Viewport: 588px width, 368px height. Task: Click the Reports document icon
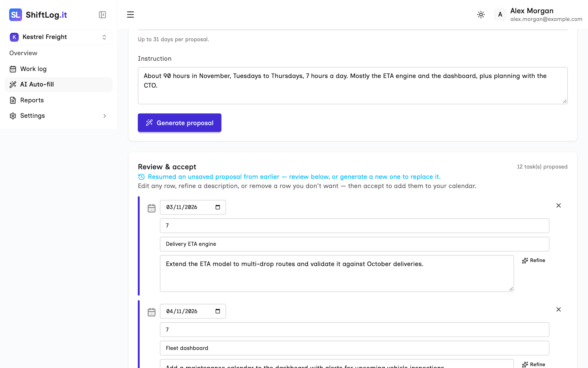pos(13,100)
